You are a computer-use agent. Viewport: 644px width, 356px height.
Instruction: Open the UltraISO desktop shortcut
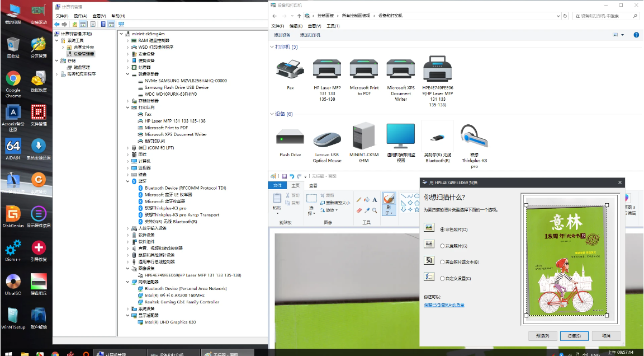pos(13,284)
